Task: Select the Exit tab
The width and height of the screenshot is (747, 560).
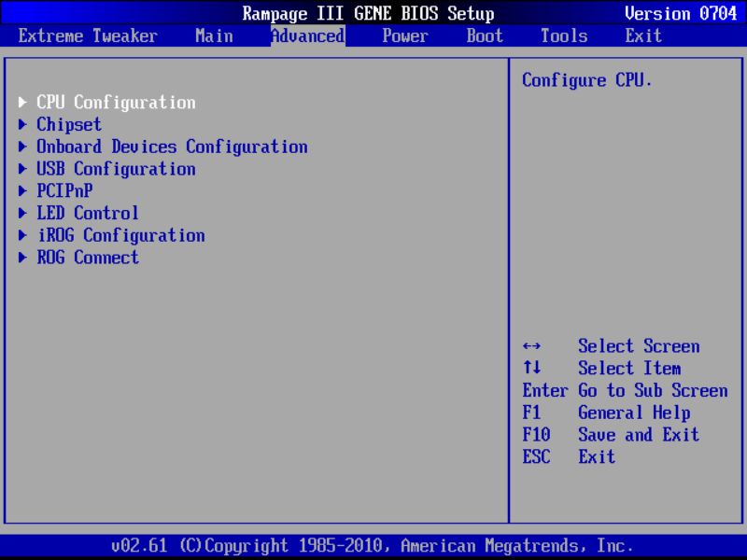Action: (x=643, y=36)
